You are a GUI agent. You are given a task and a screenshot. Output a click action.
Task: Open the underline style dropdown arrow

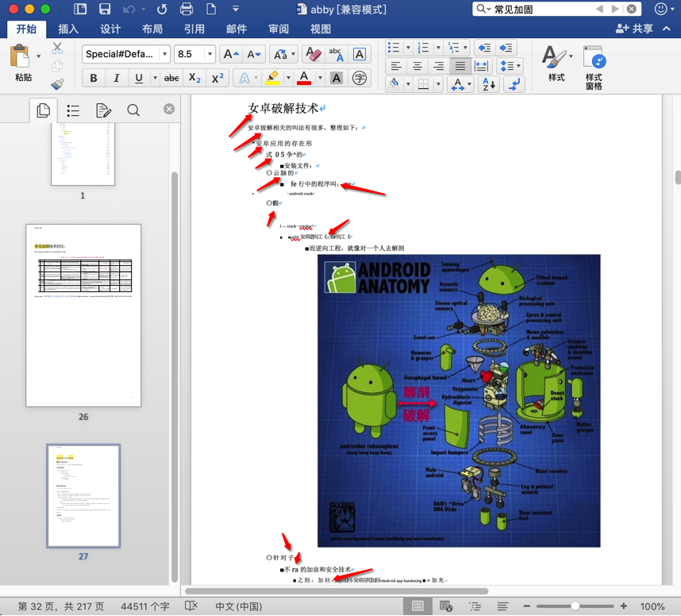(x=155, y=79)
